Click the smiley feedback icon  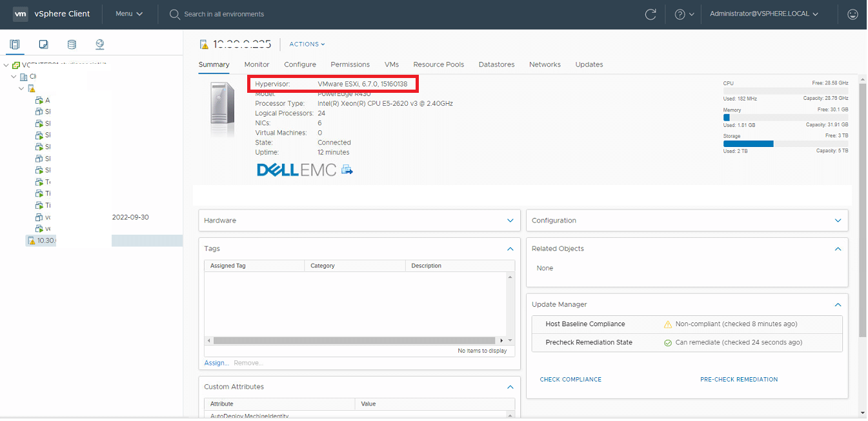click(853, 14)
